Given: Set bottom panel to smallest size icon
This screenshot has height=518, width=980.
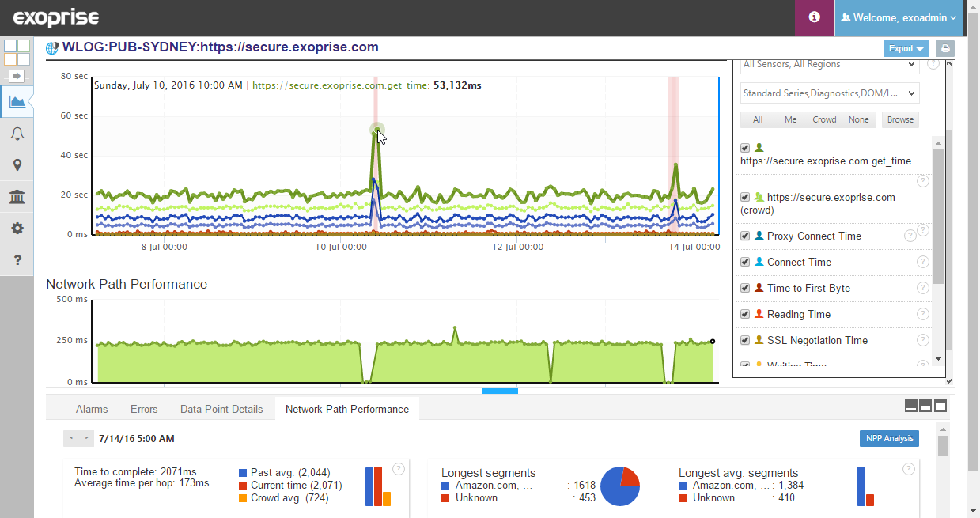Looking at the screenshot, I should click(911, 406).
